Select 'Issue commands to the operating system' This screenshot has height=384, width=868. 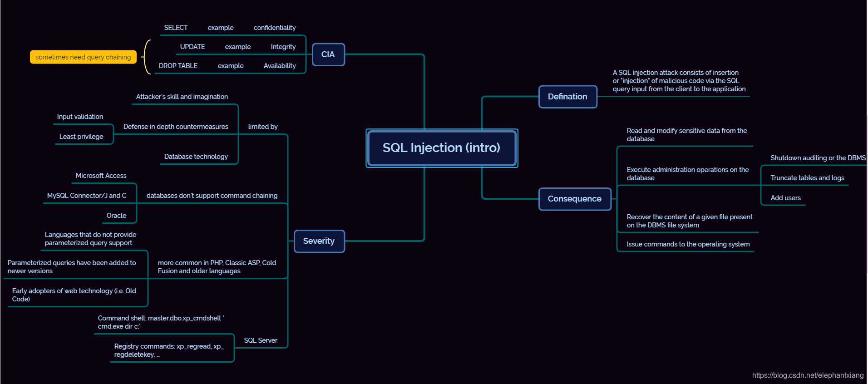(688, 244)
